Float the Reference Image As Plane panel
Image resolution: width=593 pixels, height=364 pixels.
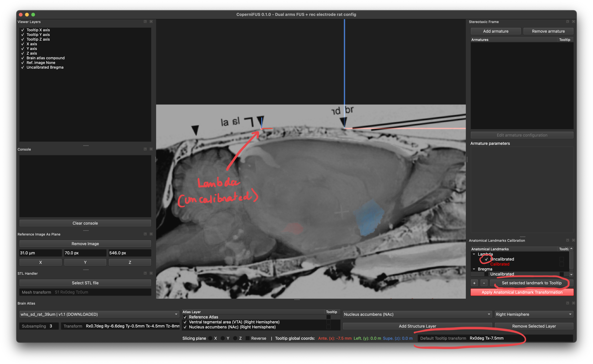click(x=145, y=234)
